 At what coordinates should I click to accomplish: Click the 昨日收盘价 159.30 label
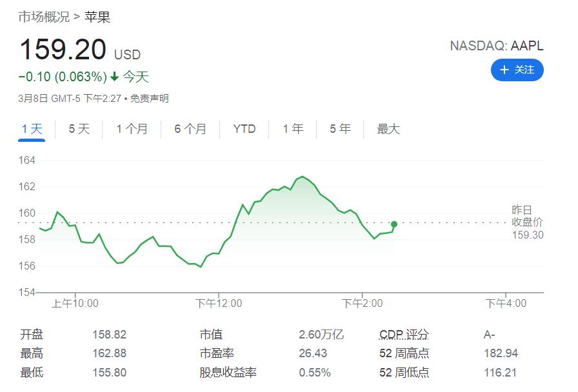click(527, 222)
